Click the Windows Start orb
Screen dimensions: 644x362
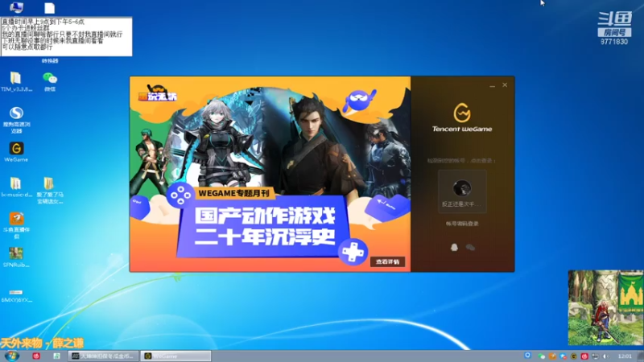pyautogui.click(x=11, y=356)
